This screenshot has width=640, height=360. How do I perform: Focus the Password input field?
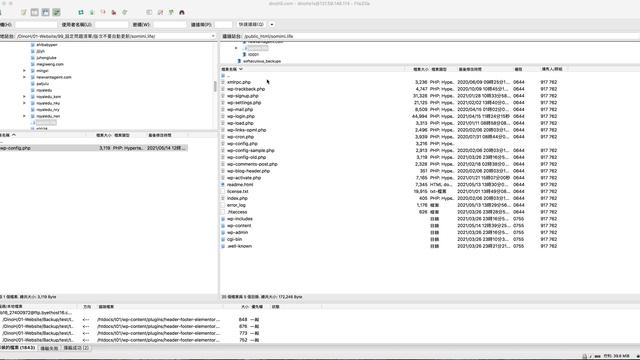click(170, 24)
